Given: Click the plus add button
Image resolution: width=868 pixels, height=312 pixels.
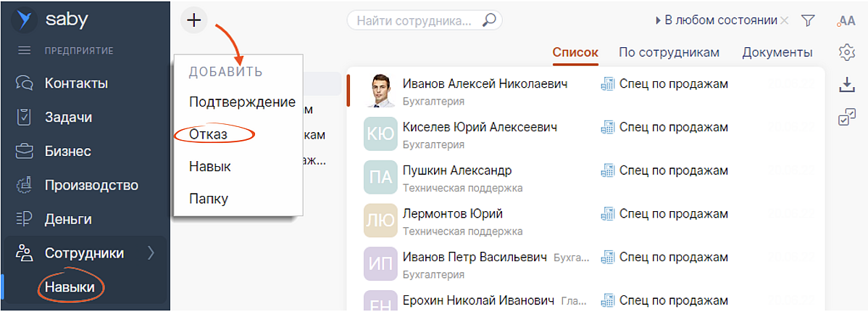Looking at the screenshot, I should click(x=193, y=20).
